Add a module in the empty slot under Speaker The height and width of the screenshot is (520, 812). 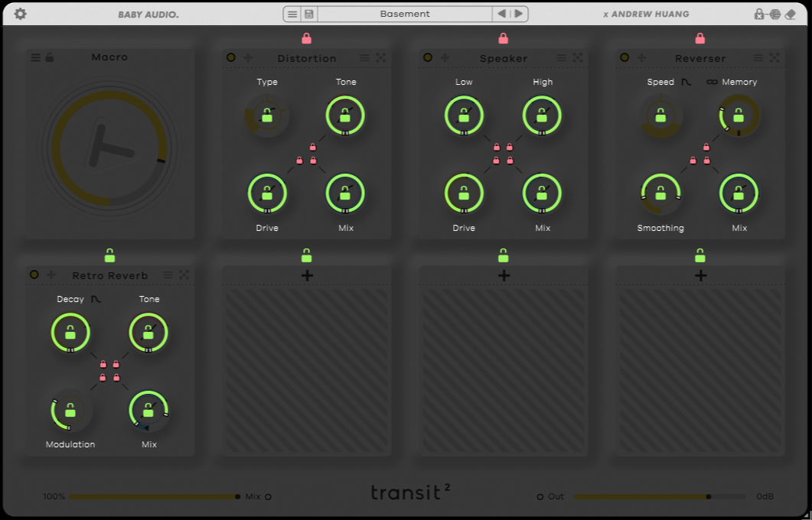(504, 276)
